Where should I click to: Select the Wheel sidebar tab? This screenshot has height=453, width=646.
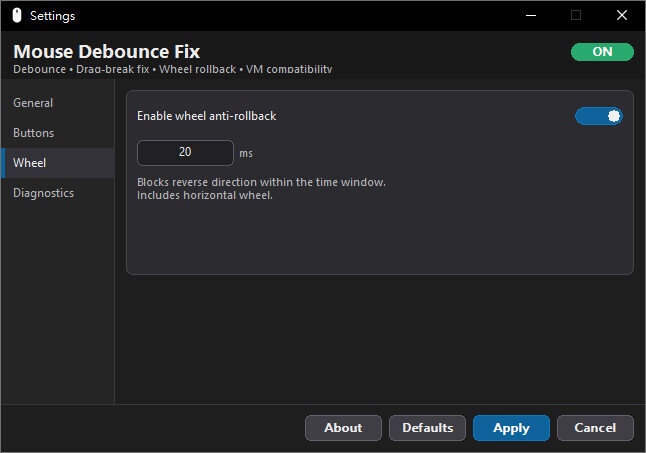58,163
